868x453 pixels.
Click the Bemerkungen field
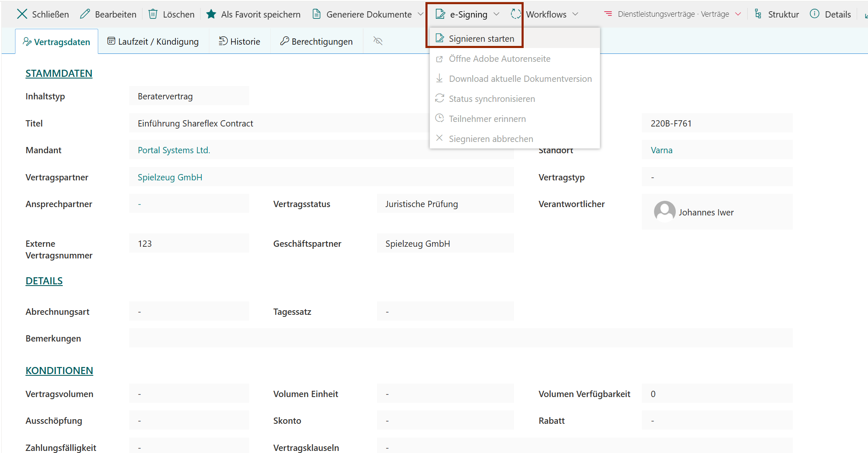460,338
